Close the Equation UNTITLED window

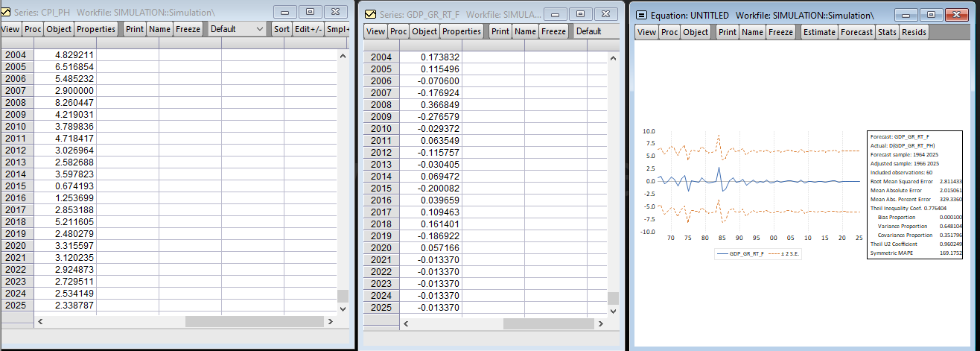click(955, 15)
